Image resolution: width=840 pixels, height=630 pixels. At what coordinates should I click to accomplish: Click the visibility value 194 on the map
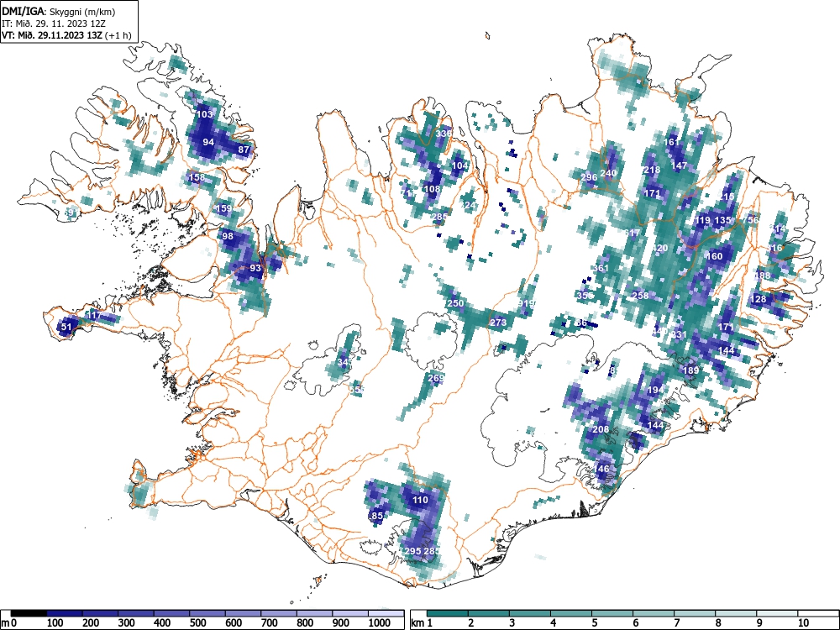(x=655, y=391)
